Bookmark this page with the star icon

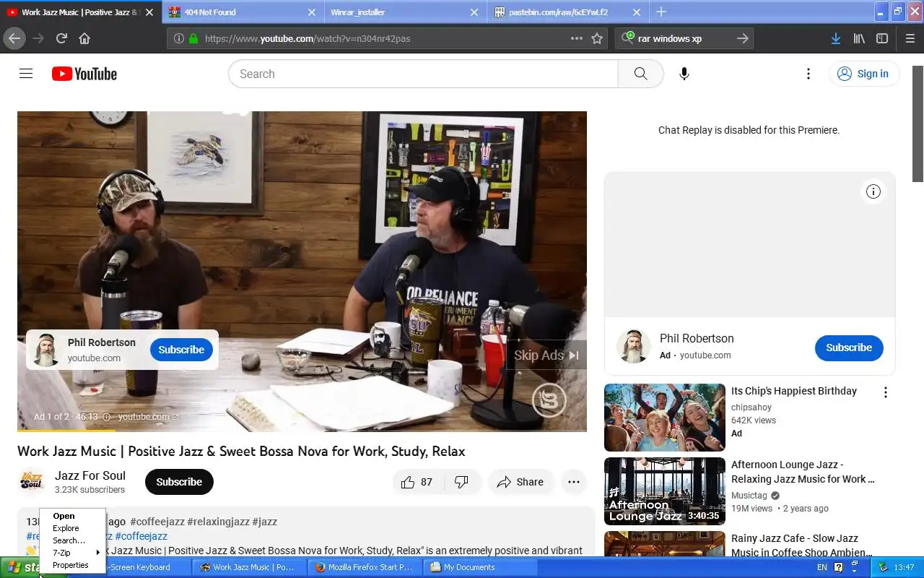(597, 38)
